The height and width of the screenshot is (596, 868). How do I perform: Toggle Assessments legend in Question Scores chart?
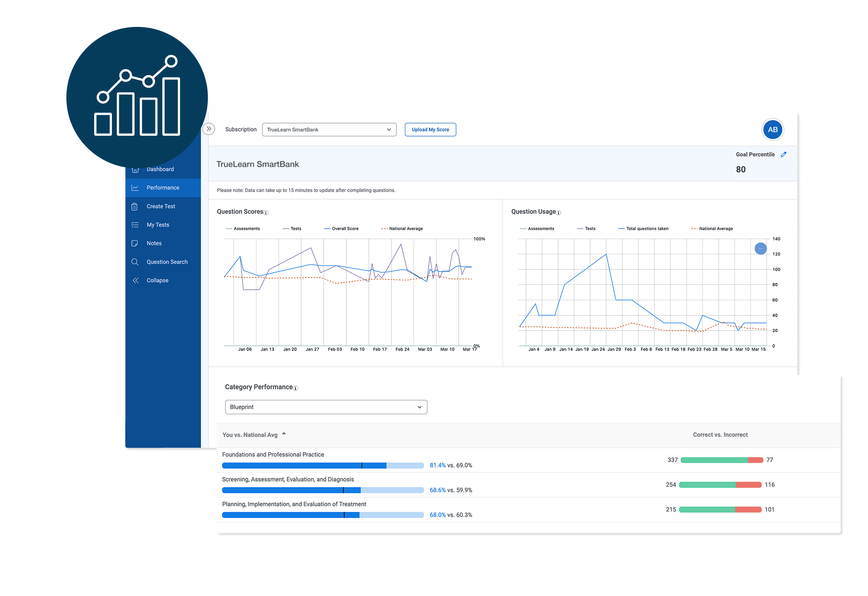pos(243,229)
